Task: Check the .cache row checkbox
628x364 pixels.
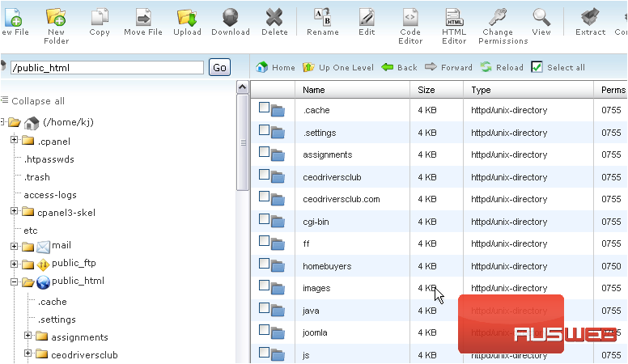Action: tap(264, 108)
